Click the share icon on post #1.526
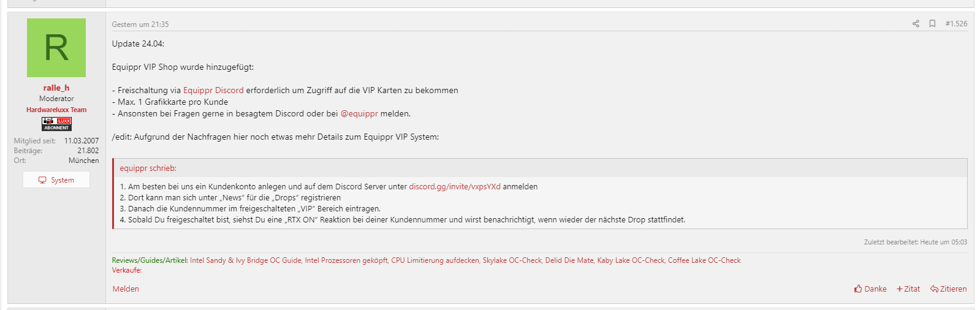Screen dimensions: 980x310 tap(916, 24)
